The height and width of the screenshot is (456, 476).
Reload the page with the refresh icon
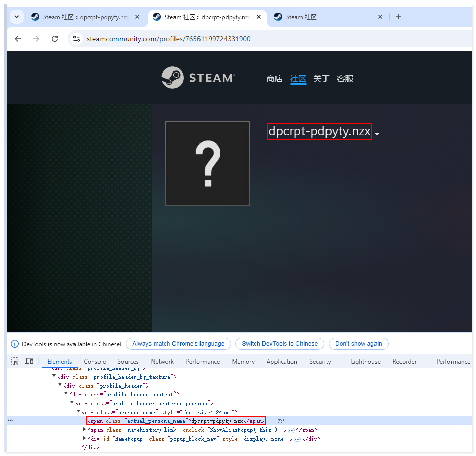(55, 39)
